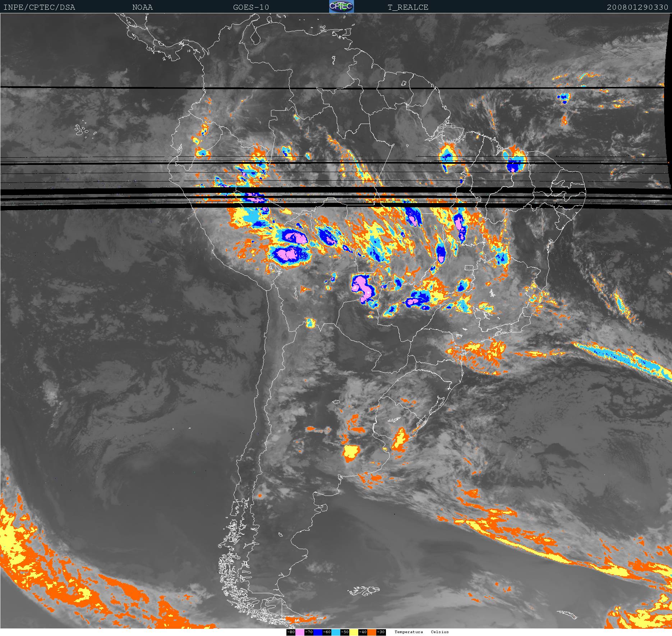Click the Celsius legend text

(x=440, y=632)
